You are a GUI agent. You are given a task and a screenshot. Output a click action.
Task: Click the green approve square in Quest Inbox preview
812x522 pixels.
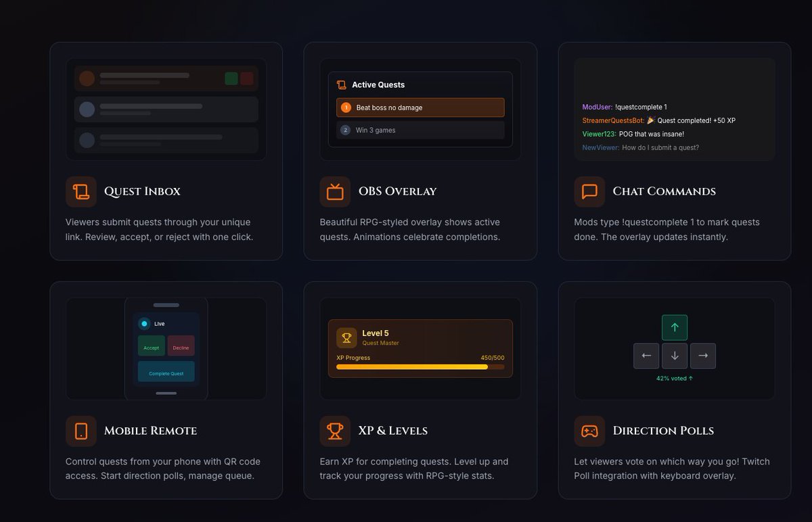tap(231, 78)
